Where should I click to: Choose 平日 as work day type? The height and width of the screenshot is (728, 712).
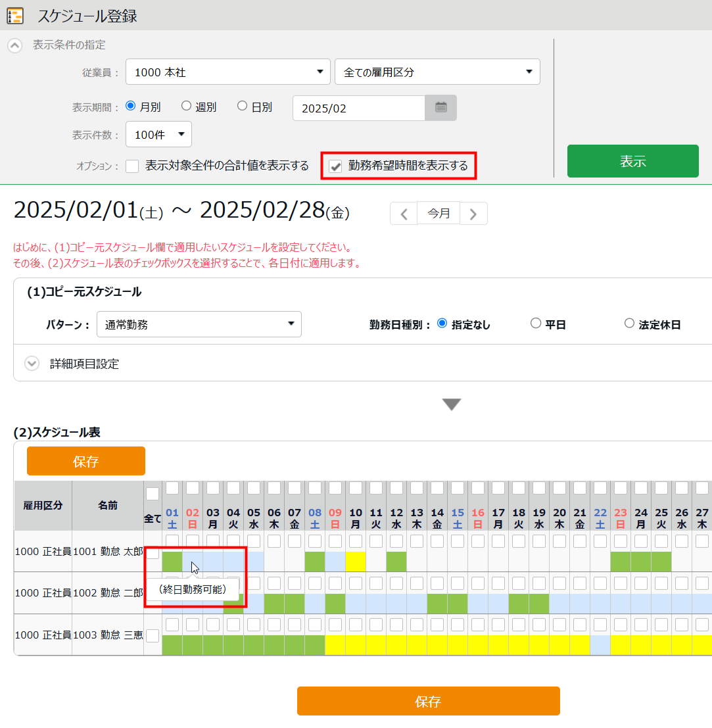coord(535,324)
